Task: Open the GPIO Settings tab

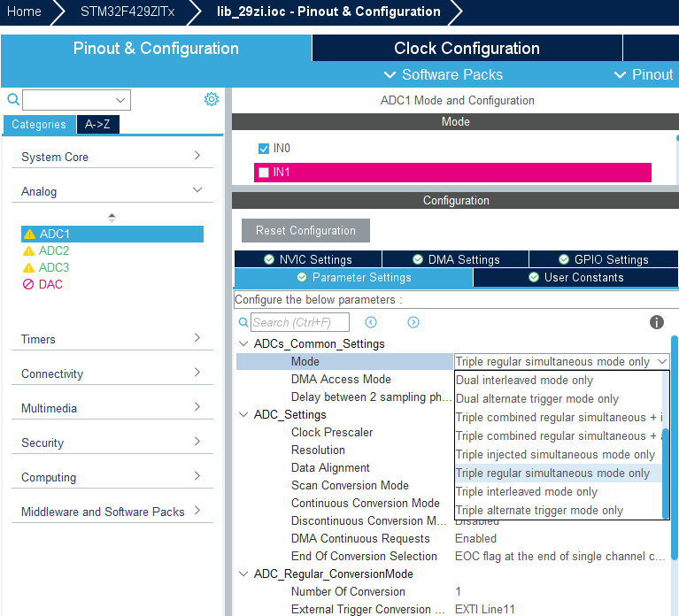Action: click(604, 259)
